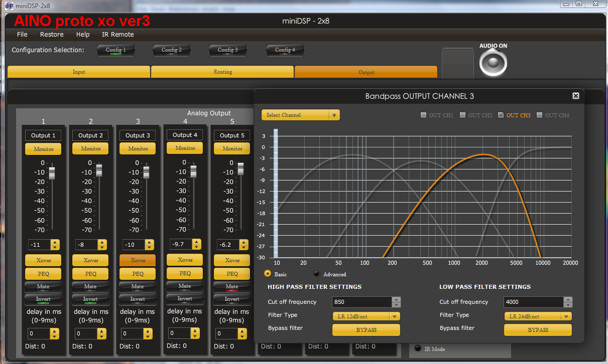Bypass the high pass filter
This screenshot has width=608, height=364.
click(x=367, y=330)
